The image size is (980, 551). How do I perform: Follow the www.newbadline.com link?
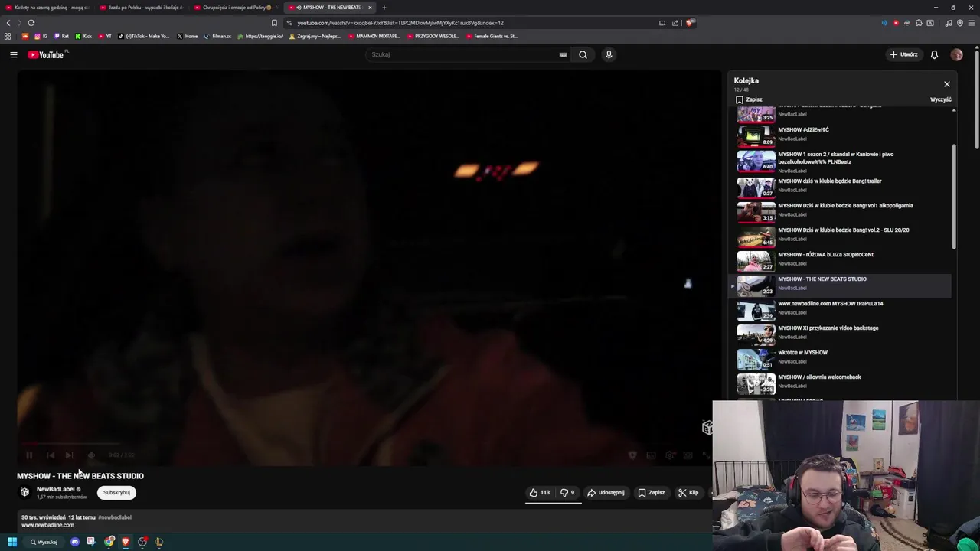click(47, 525)
